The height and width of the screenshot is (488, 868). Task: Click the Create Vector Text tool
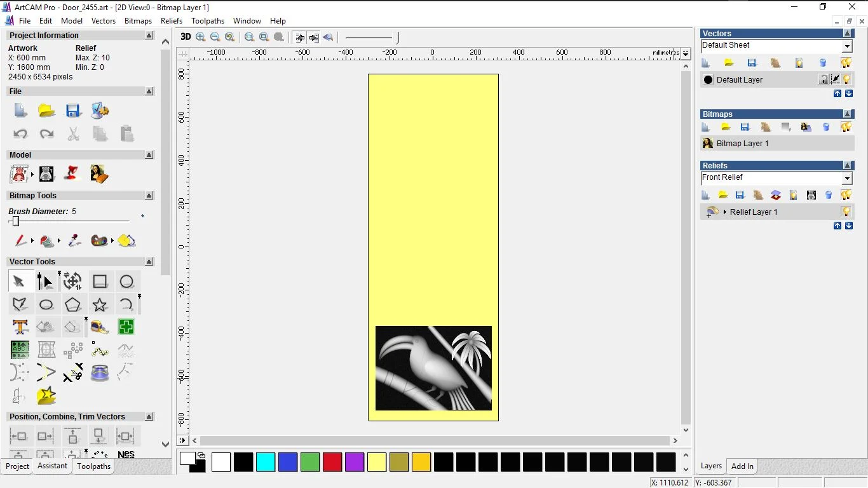[20, 327]
